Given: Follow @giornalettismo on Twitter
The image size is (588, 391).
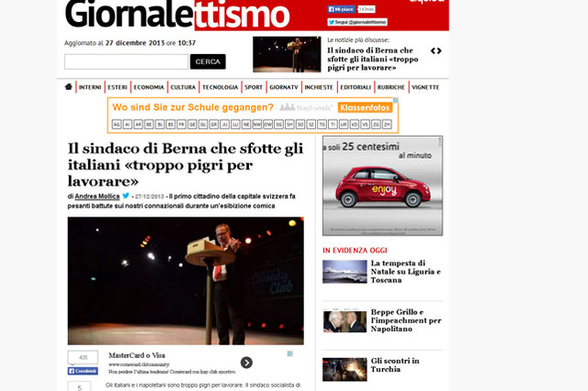Looking at the screenshot, I should [x=357, y=22].
